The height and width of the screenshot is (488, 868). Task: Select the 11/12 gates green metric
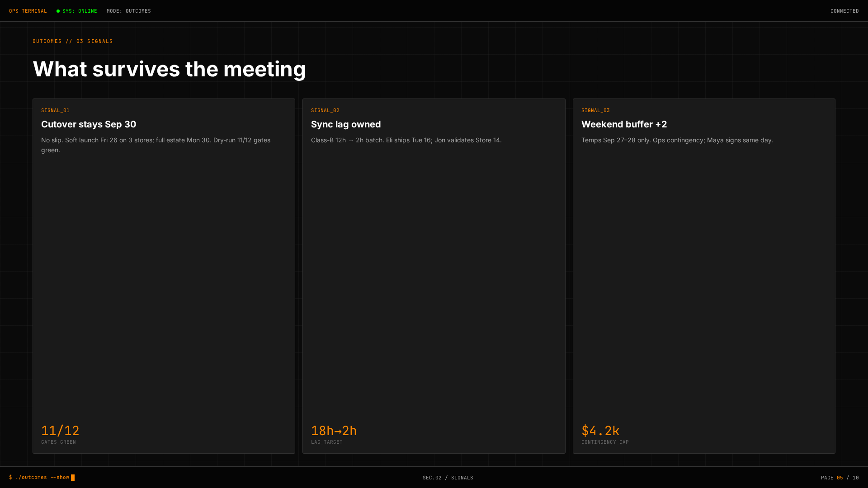60,431
